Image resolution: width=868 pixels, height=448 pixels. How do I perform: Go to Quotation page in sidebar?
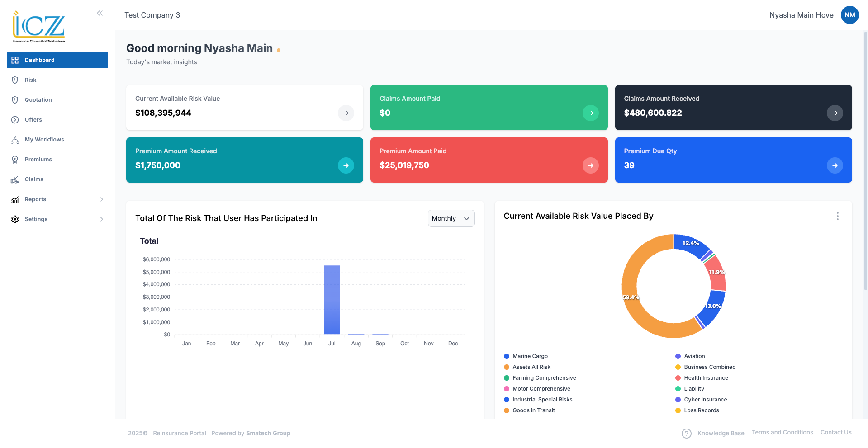(38, 100)
